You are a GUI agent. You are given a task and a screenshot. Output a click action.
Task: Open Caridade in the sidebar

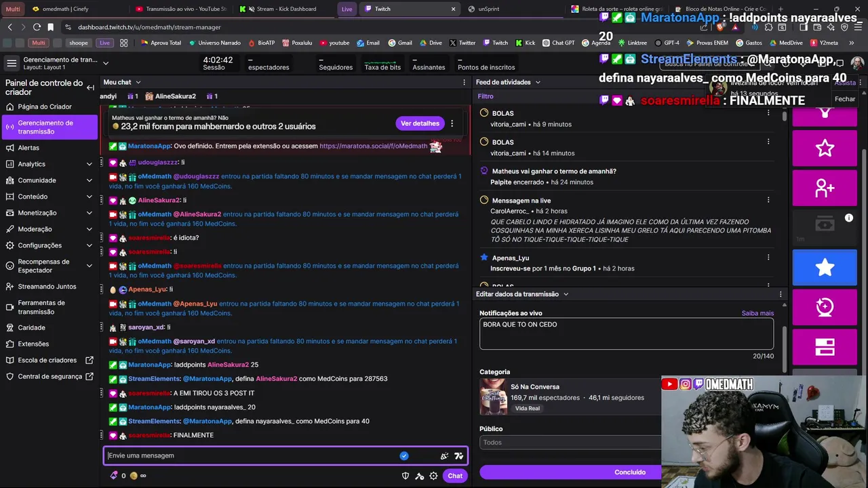(31, 327)
